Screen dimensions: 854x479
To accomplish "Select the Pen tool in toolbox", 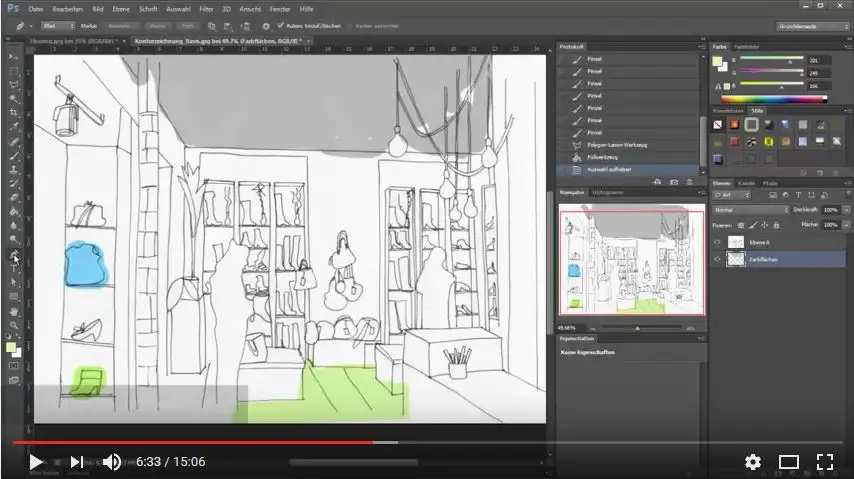I will coord(14,254).
